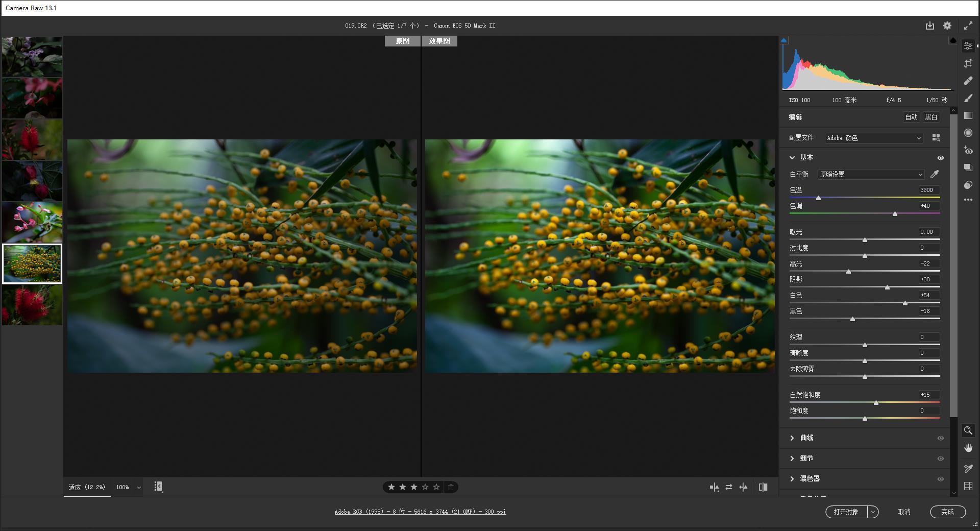Image resolution: width=980 pixels, height=531 pixels.
Task: Toggle the filmstrip panel icon
Action: [x=158, y=487]
